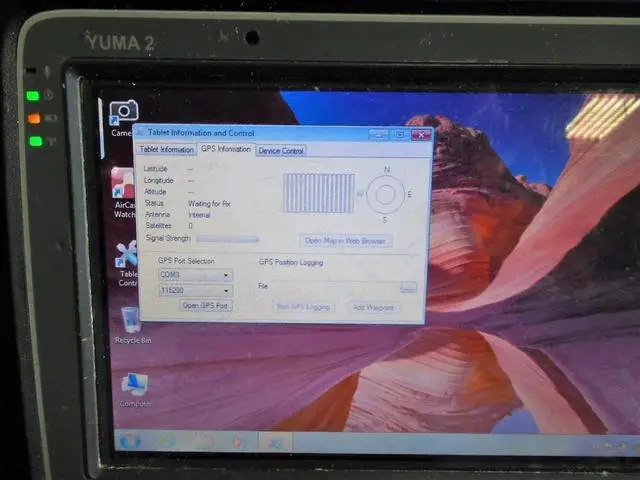The image size is (640, 480).
Task: Select the GPS Information tab
Action: pos(225,149)
